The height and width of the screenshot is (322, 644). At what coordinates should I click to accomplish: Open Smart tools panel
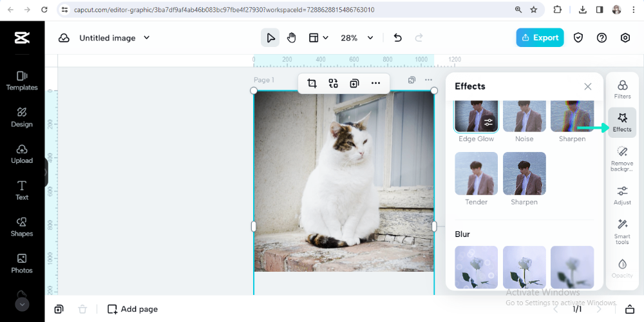pyautogui.click(x=622, y=231)
